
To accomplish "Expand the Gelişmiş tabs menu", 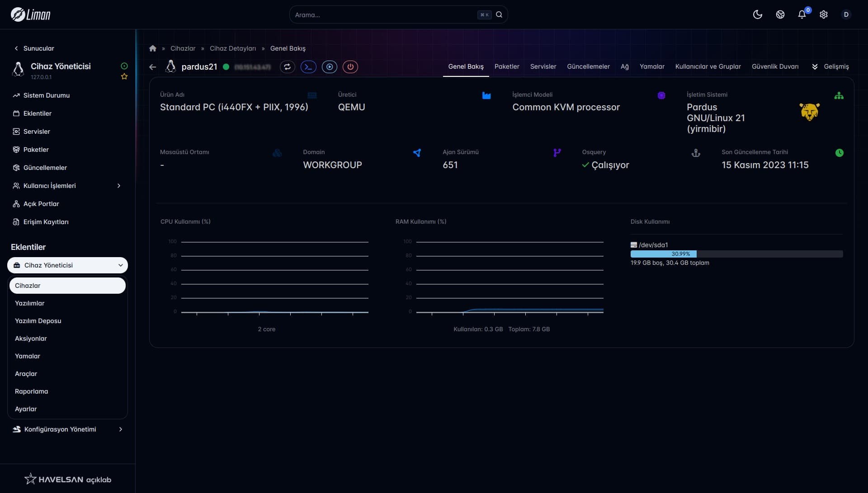I will 831,66.
